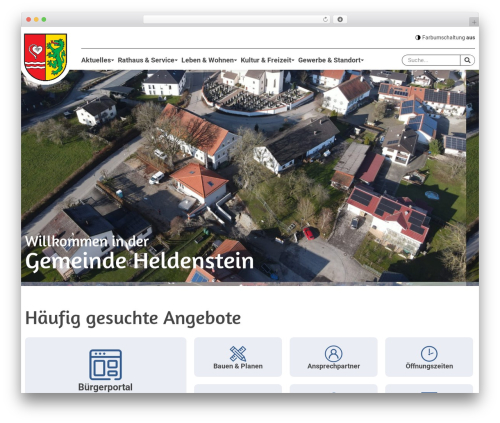Click the browser address bar
Screen dimensions: 500x423
click(237, 20)
